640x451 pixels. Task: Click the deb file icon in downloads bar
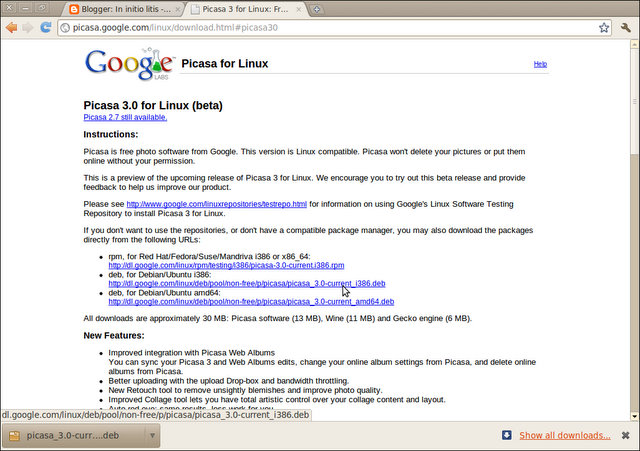pyautogui.click(x=14, y=436)
